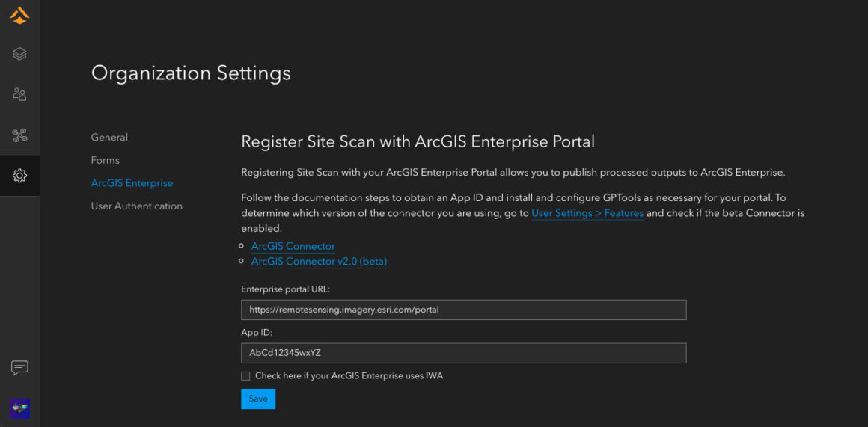Open the feedback chat icon
This screenshot has height=427, width=868.
(x=19, y=368)
